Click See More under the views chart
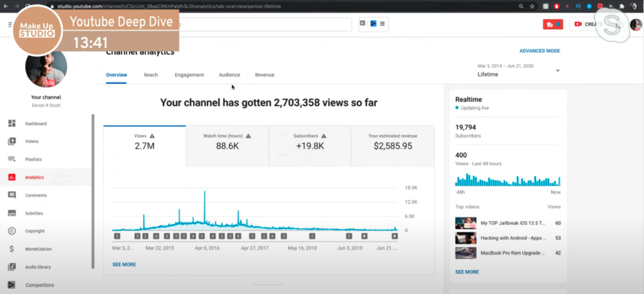644x294 pixels. (124, 264)
